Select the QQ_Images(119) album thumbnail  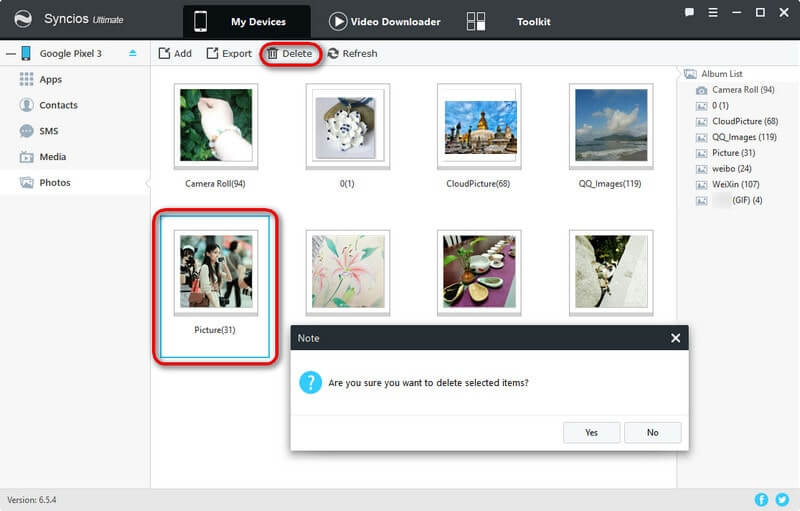click(611, 125)
